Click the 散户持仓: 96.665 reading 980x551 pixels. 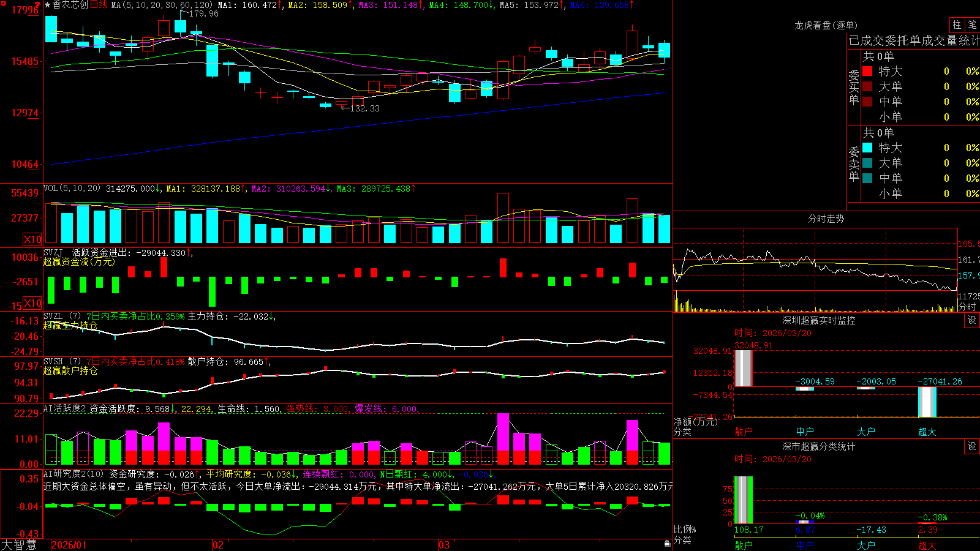(x=225, y=361)
